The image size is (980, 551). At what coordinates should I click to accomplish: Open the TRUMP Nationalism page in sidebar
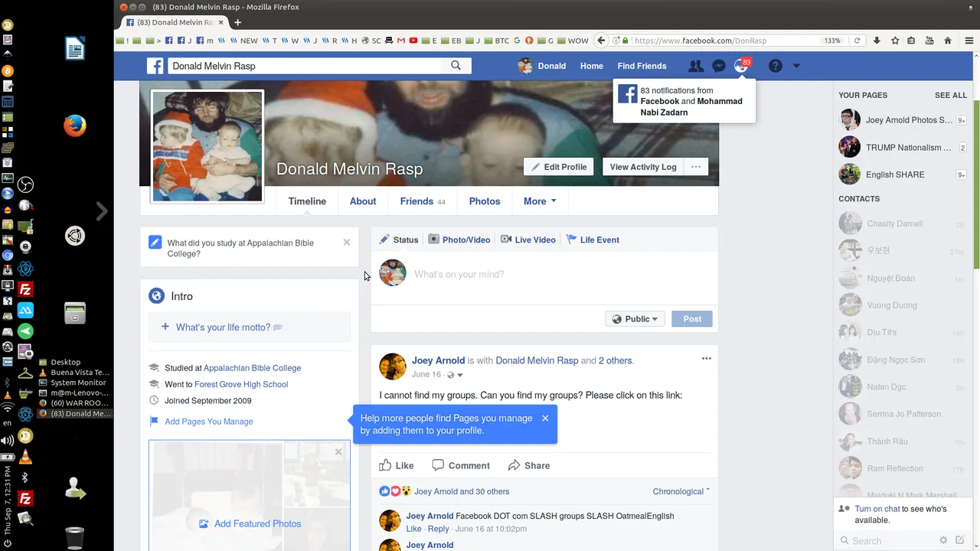tap(903, 148)
